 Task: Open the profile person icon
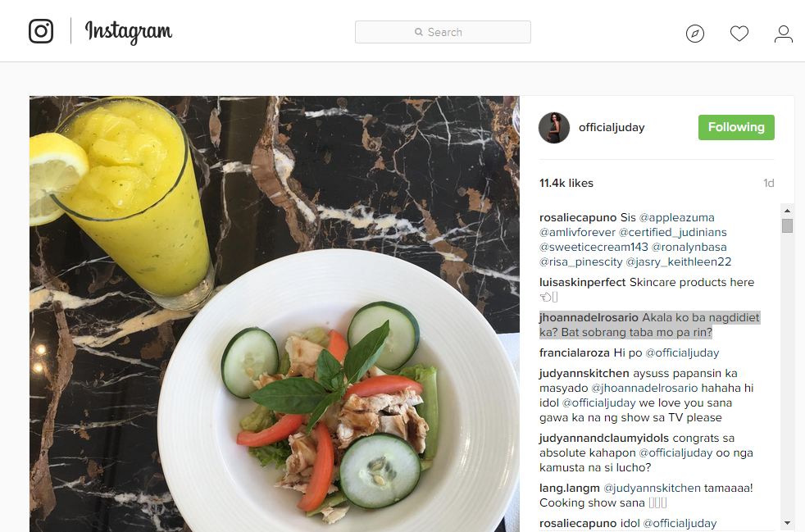pyautogui.click(x=783, y=34)
